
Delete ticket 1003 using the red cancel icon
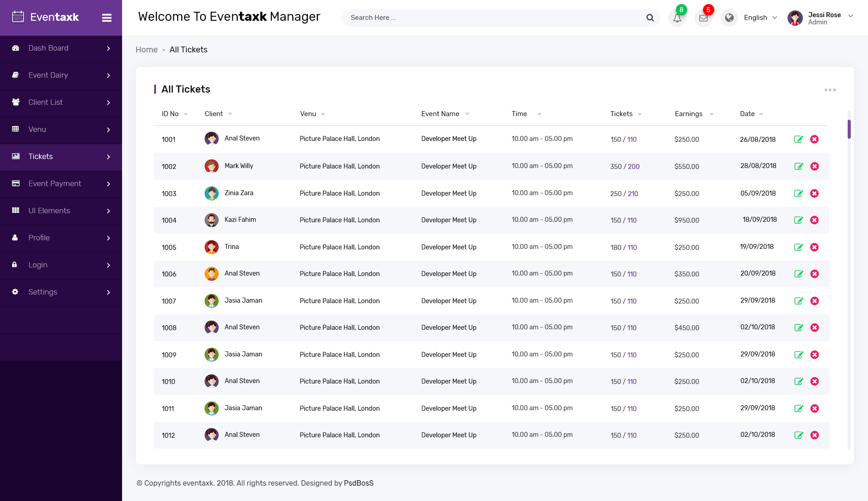815,193
